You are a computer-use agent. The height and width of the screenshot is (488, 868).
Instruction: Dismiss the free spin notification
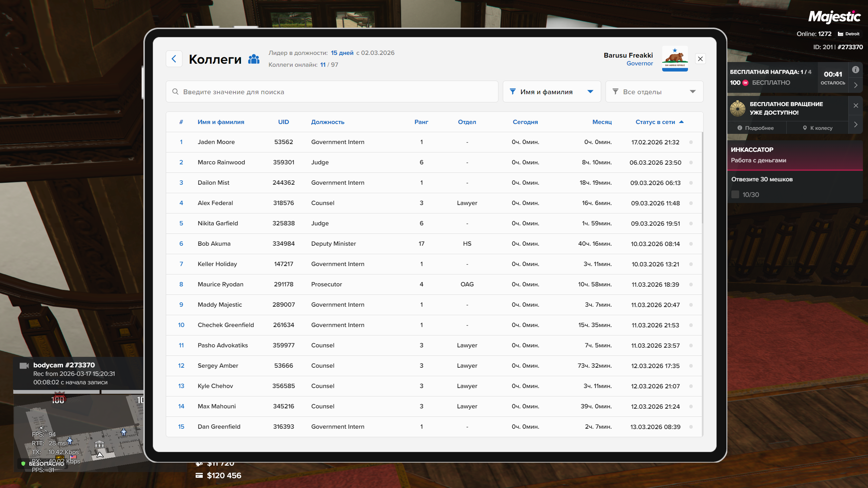[x=855, y=105]
